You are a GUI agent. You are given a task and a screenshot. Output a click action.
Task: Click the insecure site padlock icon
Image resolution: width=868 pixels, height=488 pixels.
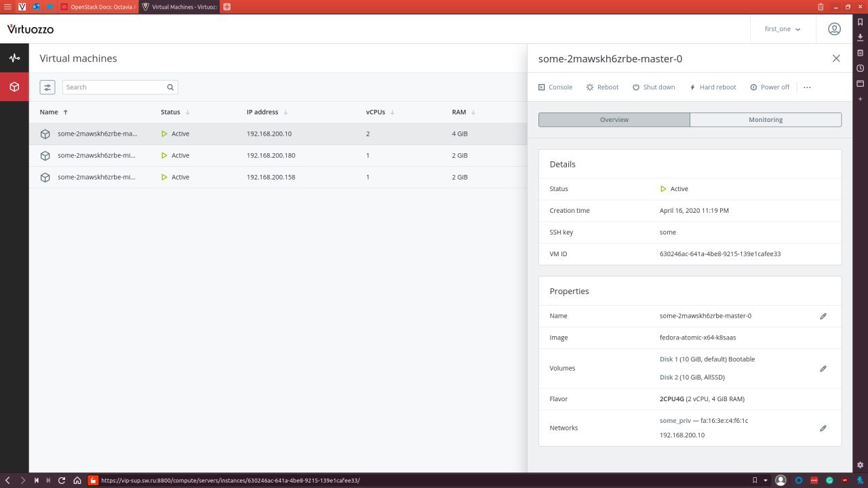(93, 481)
